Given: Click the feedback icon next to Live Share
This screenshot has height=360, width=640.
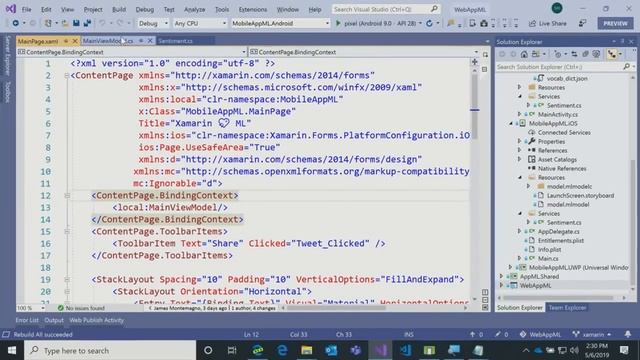Looking at the screenshot, I should tap(582, 23).
